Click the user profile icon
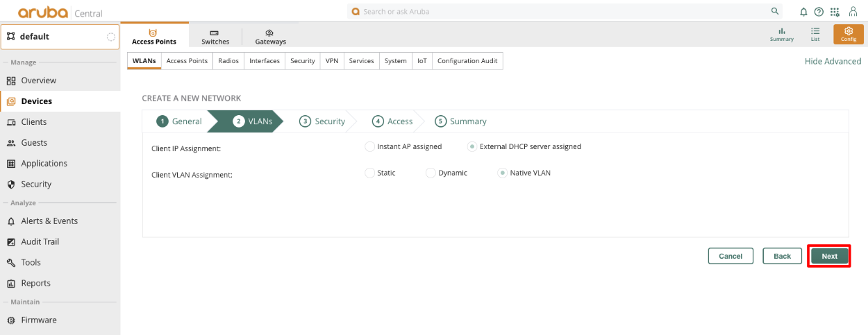868x335 pixels. [853, 12]
